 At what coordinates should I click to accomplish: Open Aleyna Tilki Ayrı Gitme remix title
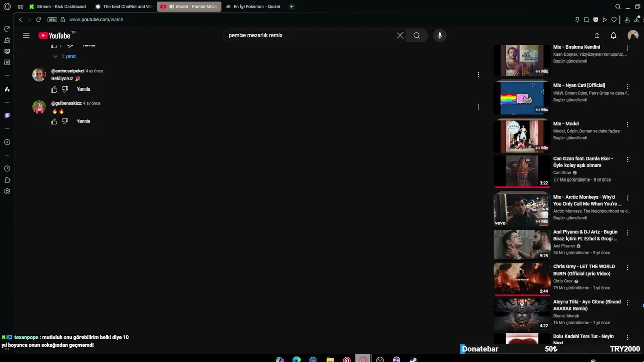point(587,305)
